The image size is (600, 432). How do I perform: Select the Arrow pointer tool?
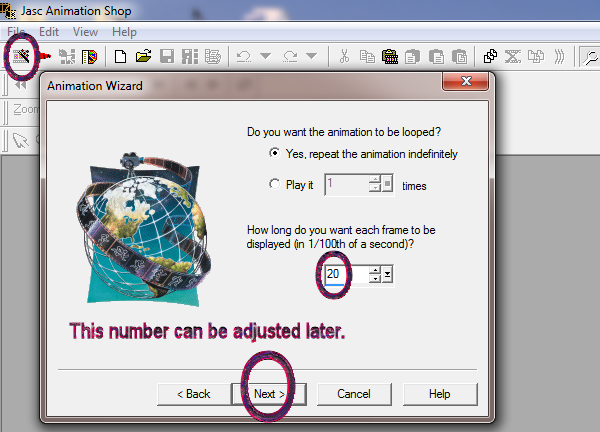[x=21, y=140]
